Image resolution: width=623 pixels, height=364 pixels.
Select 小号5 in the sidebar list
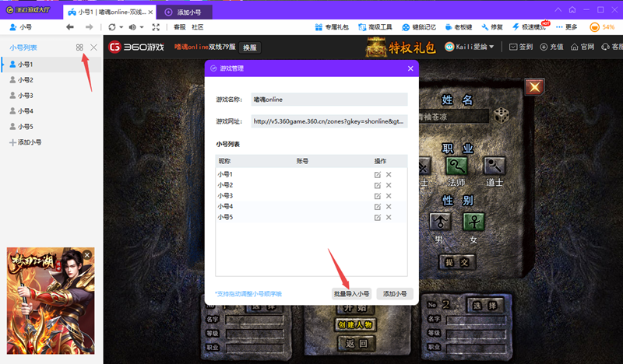pos(51,127)
